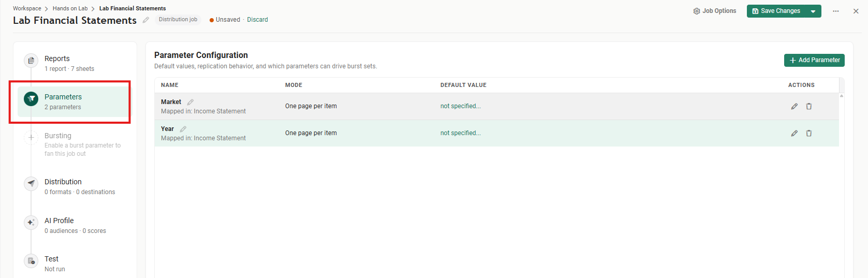The image size is (868, 278).
Task: Rename job title with pencil icon
Action: [x=146, y=20]
